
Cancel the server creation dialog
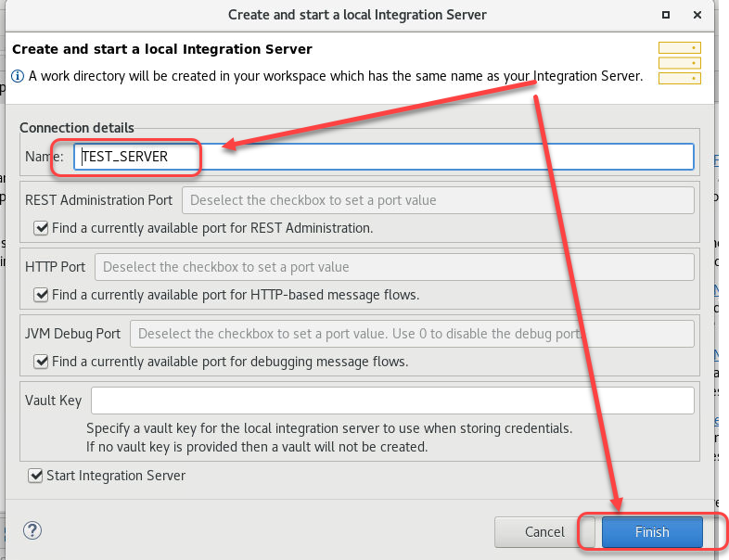click(544, 532)
